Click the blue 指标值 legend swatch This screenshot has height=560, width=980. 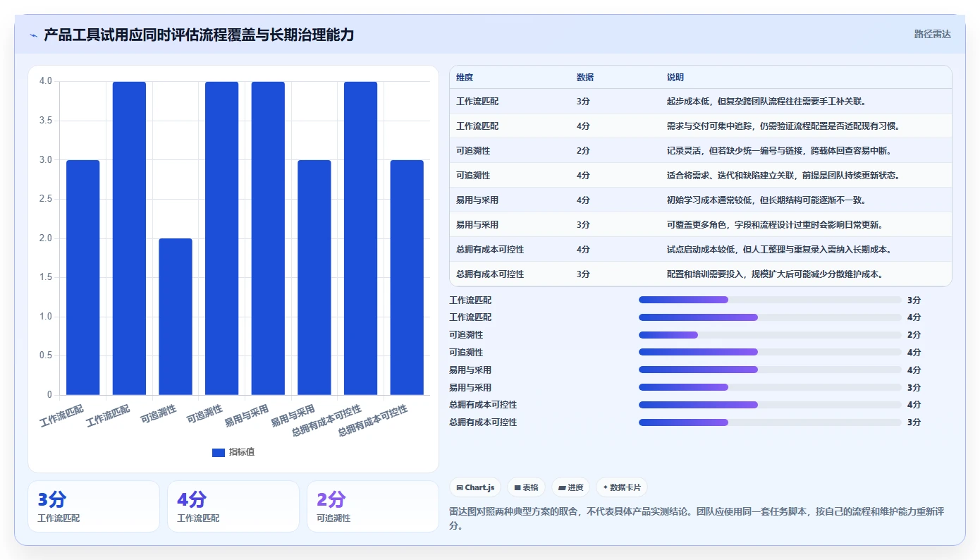218,452
